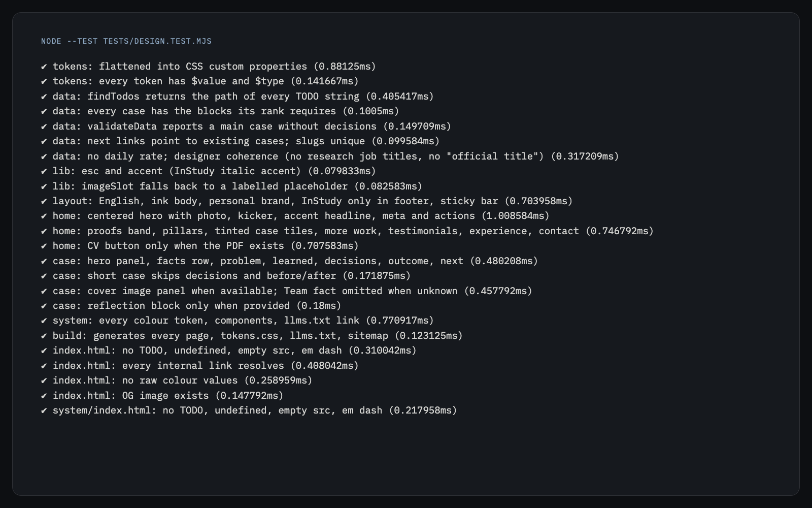Click the 'index.html: no raw colour values' line
The width and height of the screenshot is (812, 508).
click(x=177, y=380)
